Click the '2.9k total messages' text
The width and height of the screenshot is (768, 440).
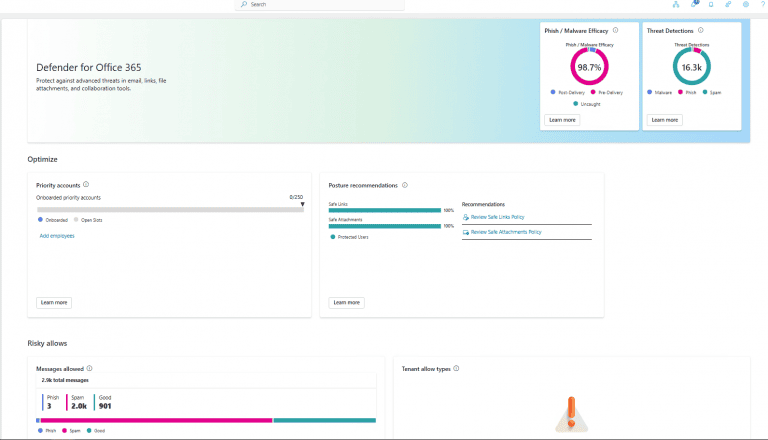click(65, 380)
